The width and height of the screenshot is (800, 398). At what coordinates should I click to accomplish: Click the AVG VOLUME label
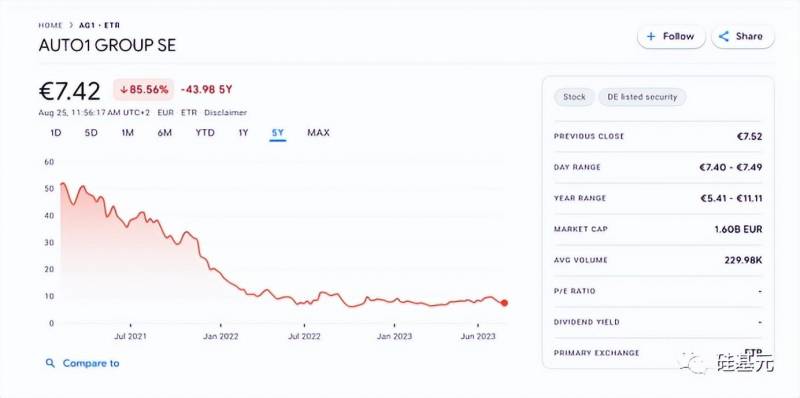pos(581,260)
